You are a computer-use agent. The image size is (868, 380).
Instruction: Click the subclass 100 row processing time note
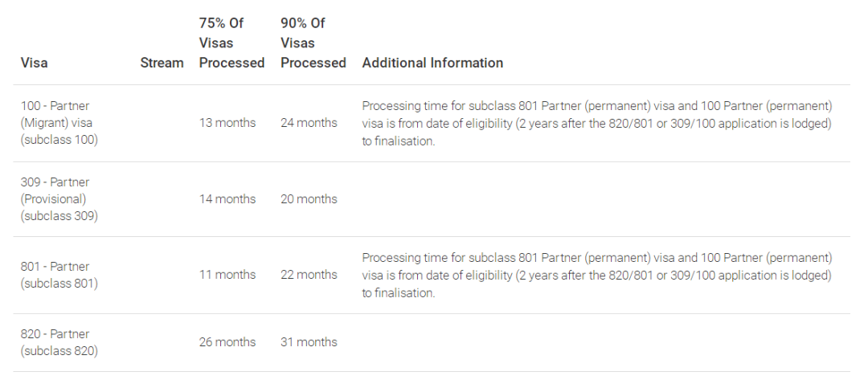click(x=597, y=124)
